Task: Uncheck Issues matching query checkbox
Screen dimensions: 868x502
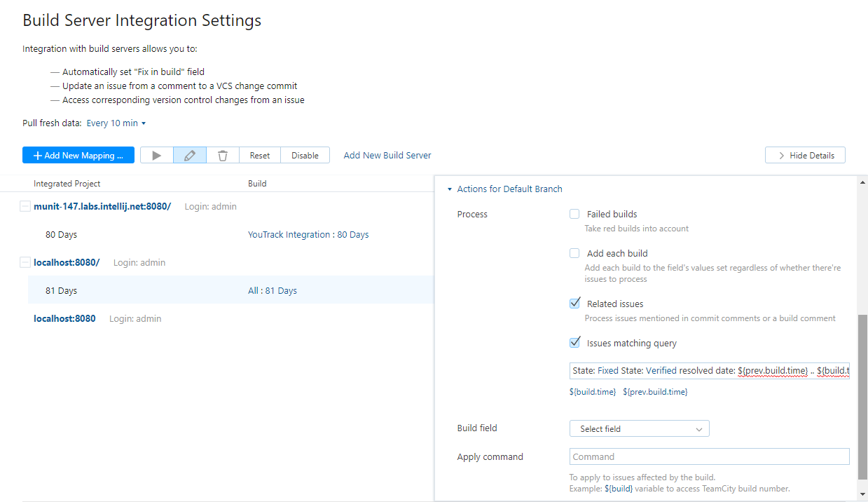Action: 574,343
